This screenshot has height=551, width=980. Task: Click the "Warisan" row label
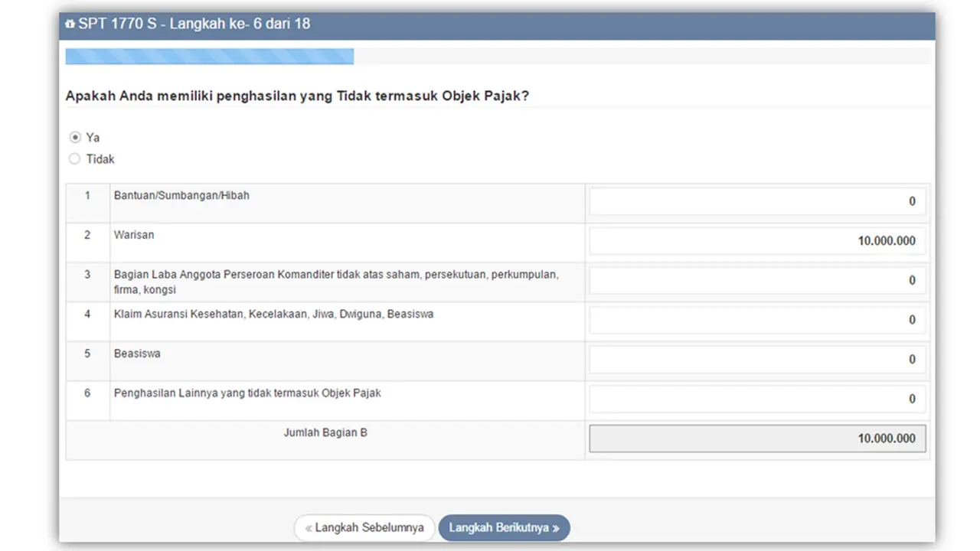134,235
